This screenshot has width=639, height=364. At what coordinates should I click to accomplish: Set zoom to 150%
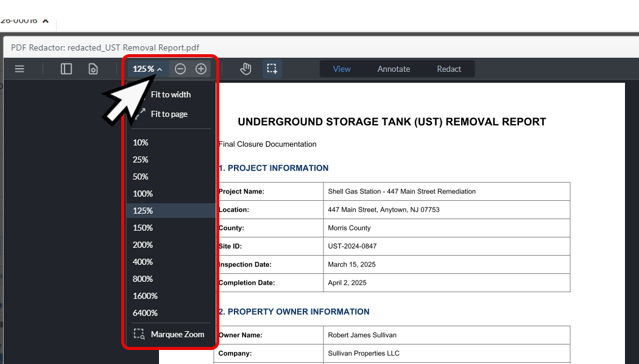[x=143, y=228]
